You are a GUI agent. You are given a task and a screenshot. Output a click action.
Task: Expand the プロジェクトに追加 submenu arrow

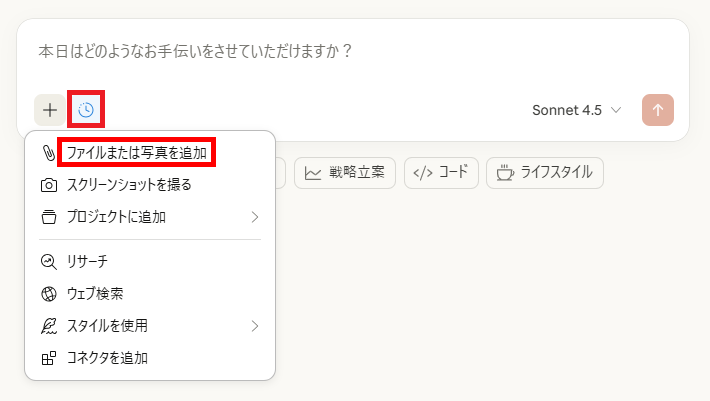click(x=255, y=217)
